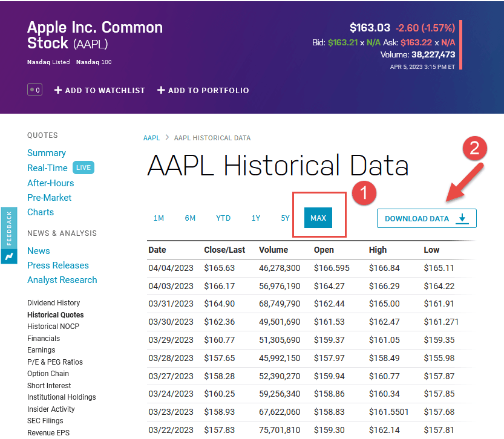504x439 pixels.
Task: Click the Ask value $163.22
Action: point(416,42)
